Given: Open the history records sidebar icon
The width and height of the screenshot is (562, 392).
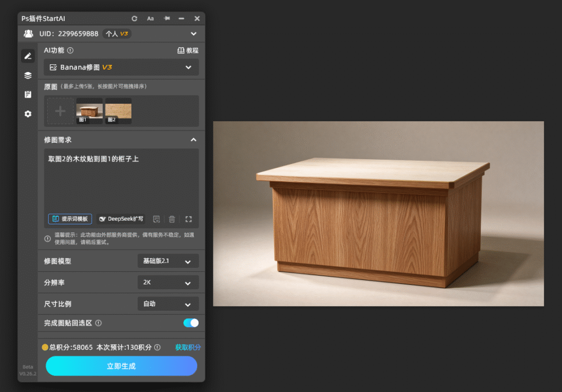Looking at the screenshot, I should tap(28, 94).
